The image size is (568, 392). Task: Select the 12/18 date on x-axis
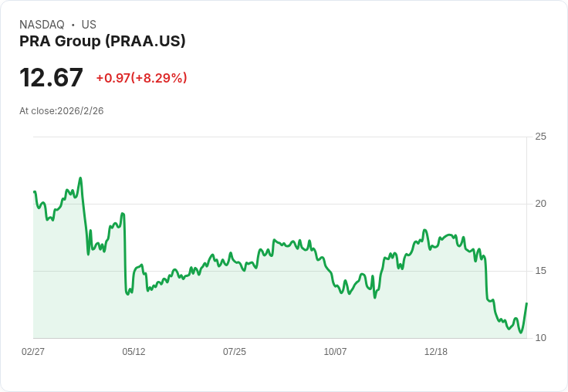pos(436,352)
